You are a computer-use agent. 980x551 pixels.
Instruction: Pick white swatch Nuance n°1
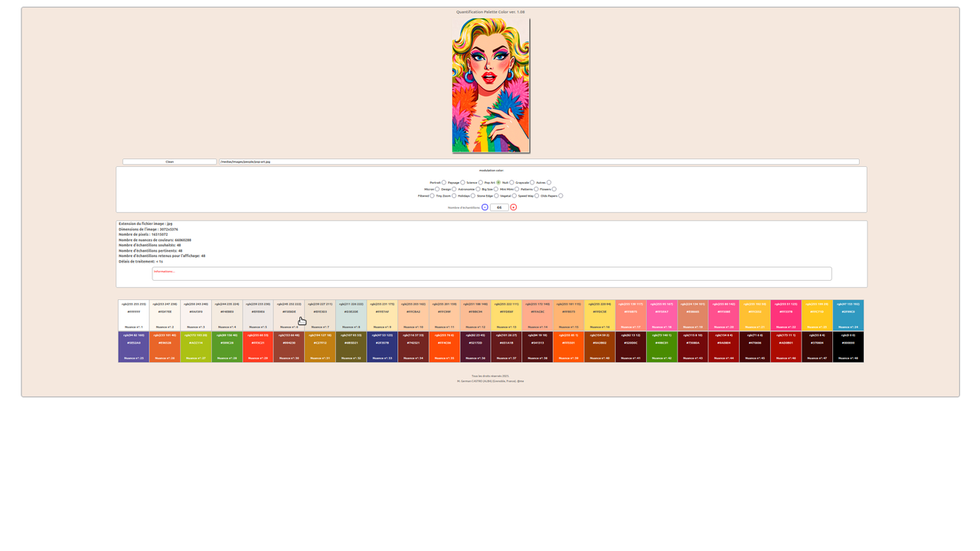[x=133, y=315]
